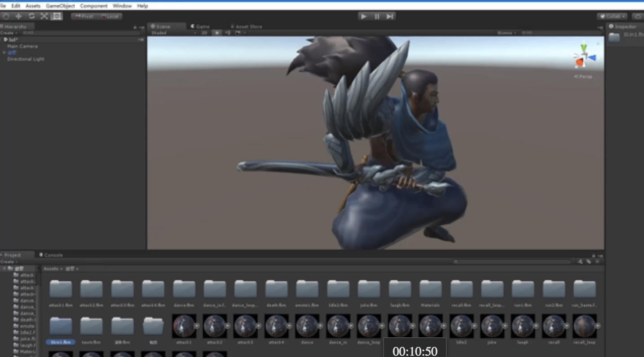Click the save search star icon
The image size is (644, 357).
coord(597,261)
